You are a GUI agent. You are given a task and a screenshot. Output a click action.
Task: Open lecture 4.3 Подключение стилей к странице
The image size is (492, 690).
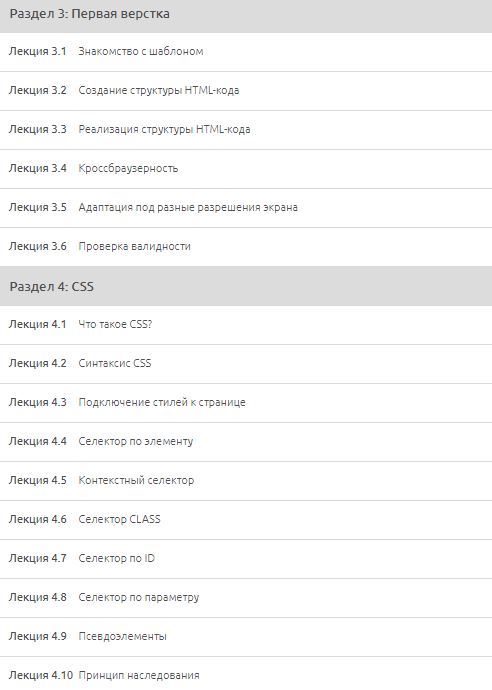[246, 403]
